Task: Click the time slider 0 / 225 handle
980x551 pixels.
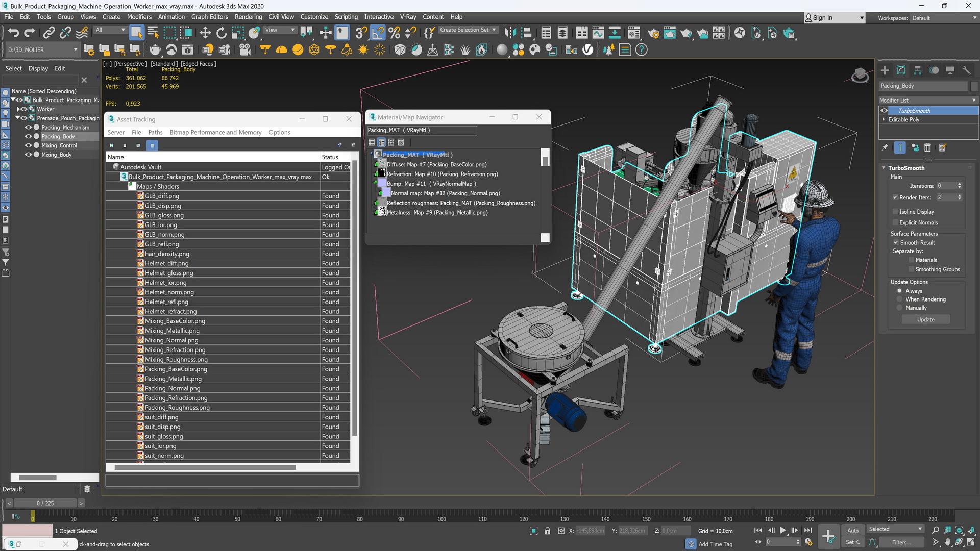Action: pos(45,503)
